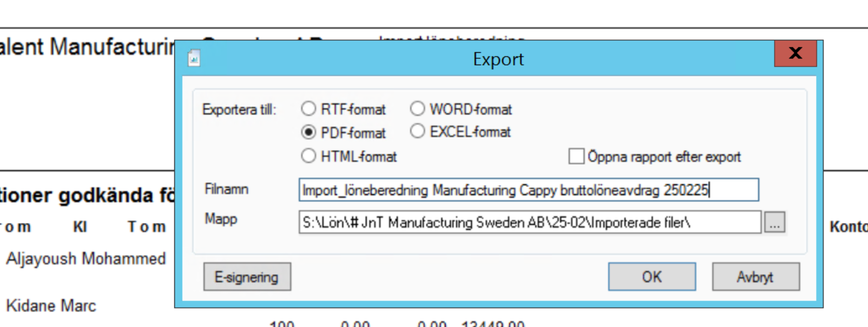This screenshot has height=327, width=868.
Task: Close the Export dialog with the X
Action: (795, 53)
